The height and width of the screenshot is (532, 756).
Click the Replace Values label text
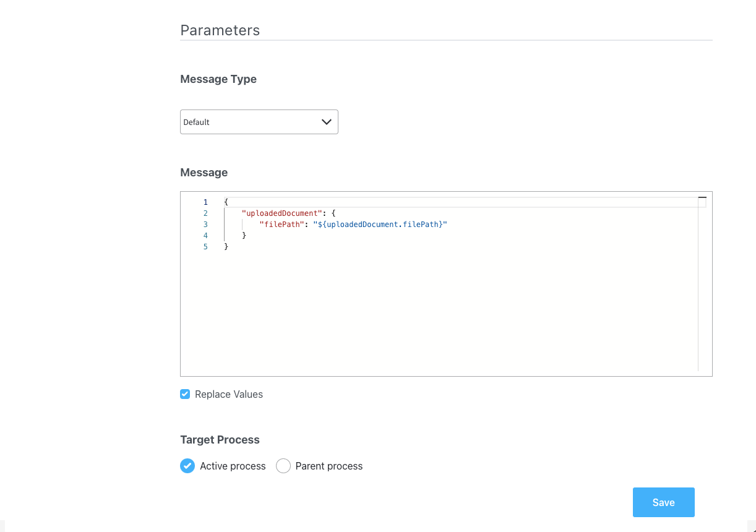pyautogui.click(x=229, y=394)
